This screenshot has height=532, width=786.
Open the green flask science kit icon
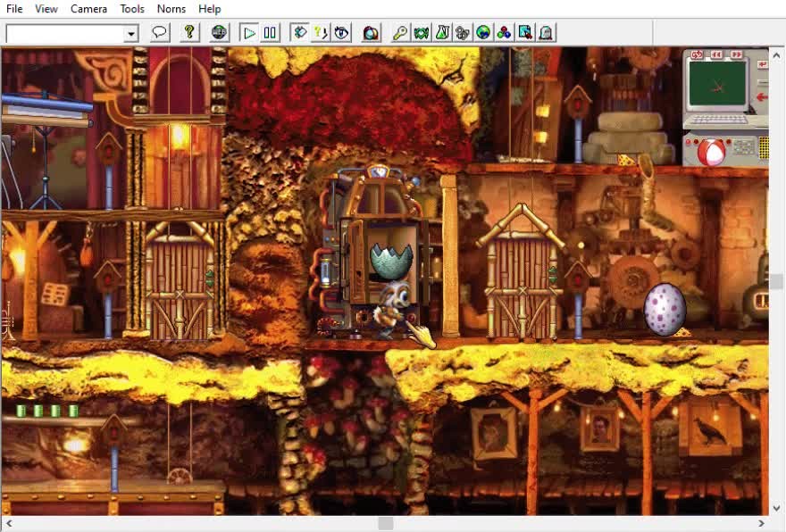442,33
